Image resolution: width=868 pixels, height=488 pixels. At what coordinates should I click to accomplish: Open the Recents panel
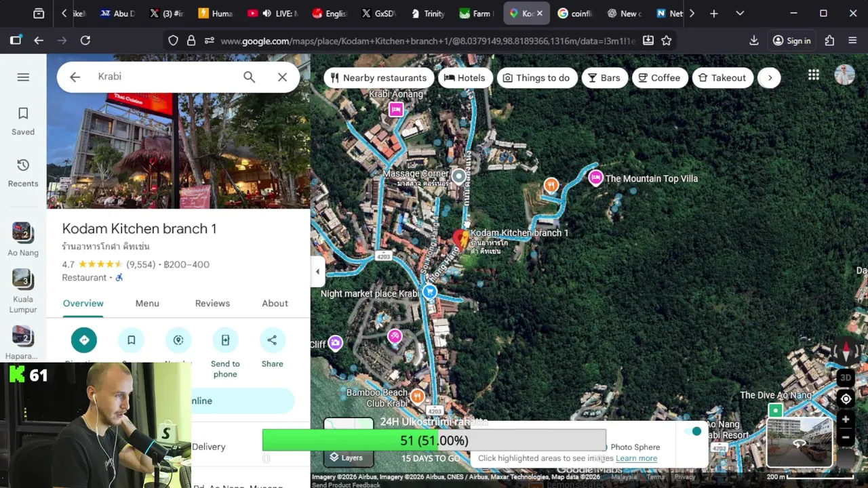[23, 173]
